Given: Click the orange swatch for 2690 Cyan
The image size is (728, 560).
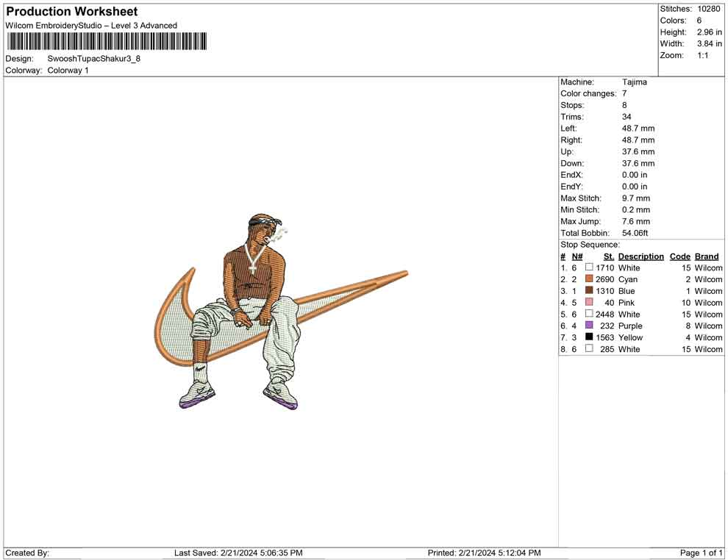Looking at the screenshot, I should 589,279.
